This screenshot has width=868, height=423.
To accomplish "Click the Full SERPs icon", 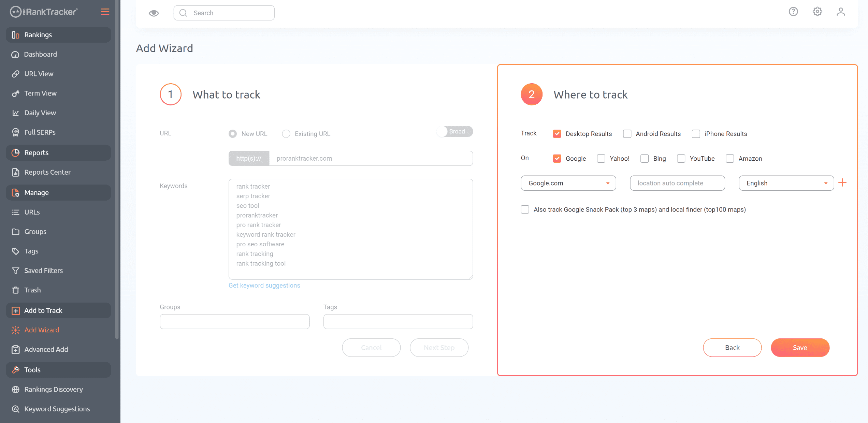I will click(x=15, y=132).
